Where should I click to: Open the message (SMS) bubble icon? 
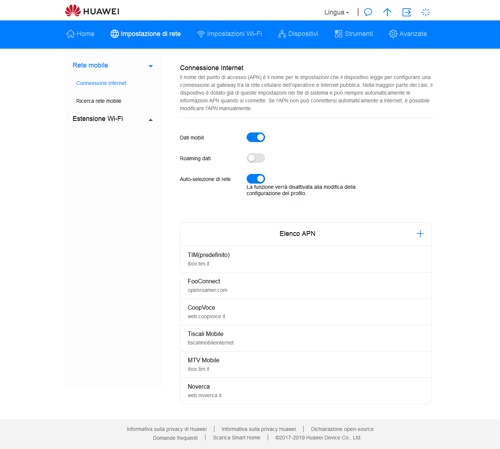pos(368,12)
